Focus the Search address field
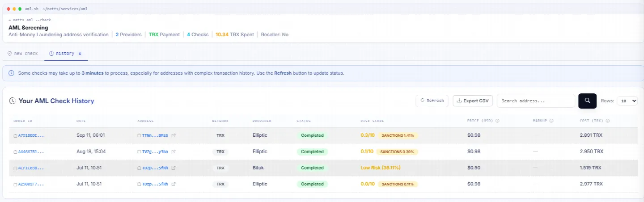 coord(536,101)
